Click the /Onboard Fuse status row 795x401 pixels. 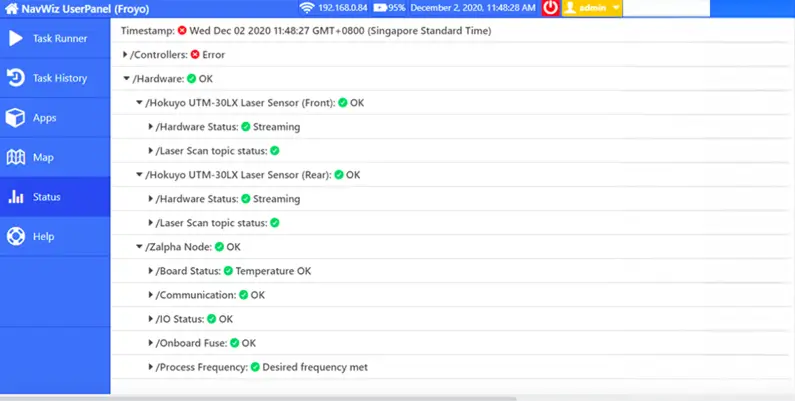(205, 343)
